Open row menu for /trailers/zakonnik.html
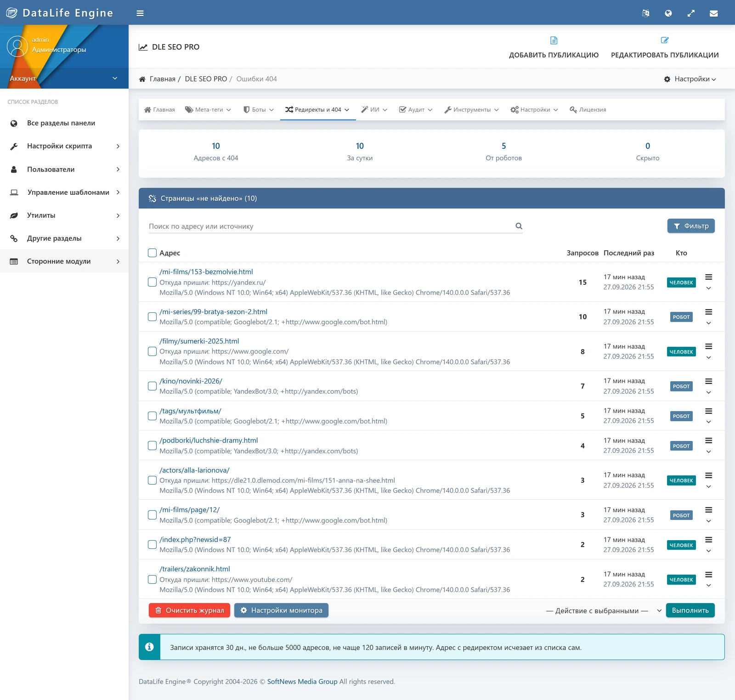Screen dimensions: 735x700 709,580
